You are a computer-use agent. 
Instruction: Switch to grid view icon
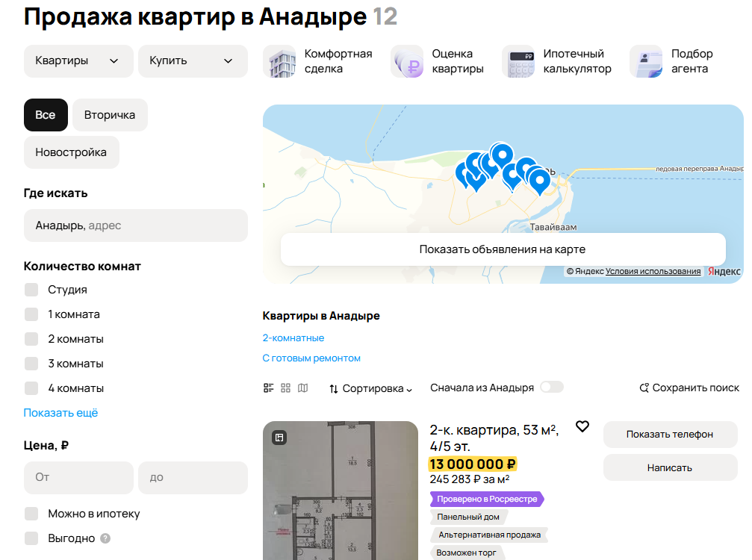coord(286,388)
